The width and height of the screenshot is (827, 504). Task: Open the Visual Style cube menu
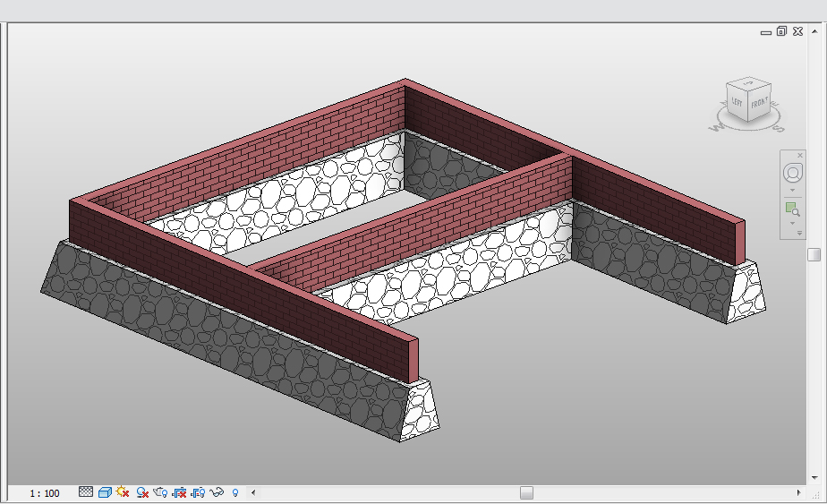click(105, 491)
